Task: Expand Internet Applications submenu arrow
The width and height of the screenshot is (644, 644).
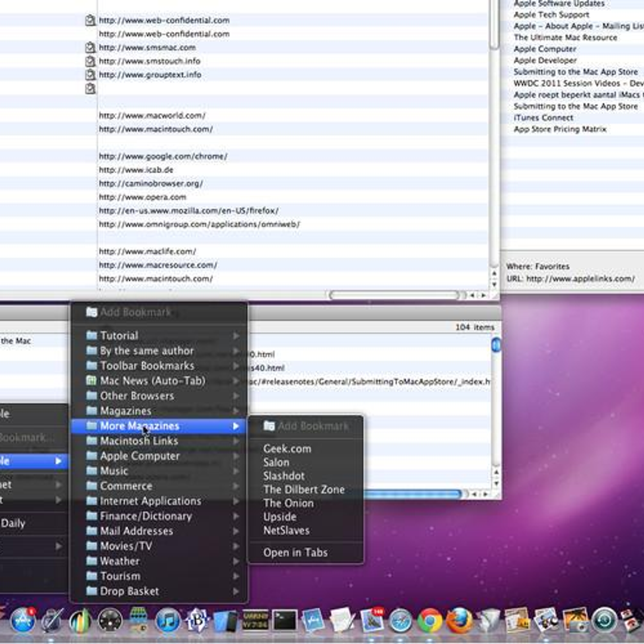Action: click(236, 501)
